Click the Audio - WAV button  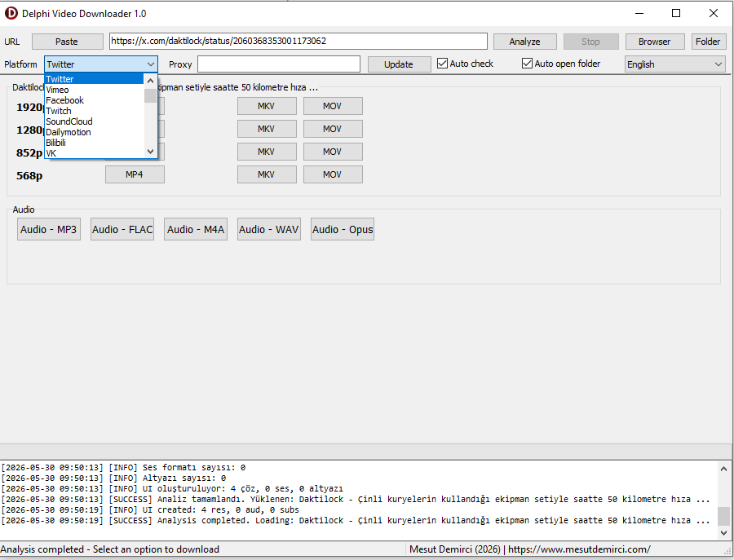point(268,229)
